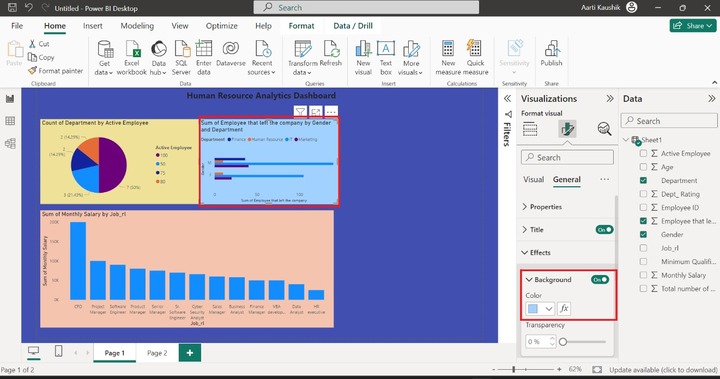Click filter icon above selected visual
The height and width of the screenshot is (379, 720).
click(x=300, y=111)
